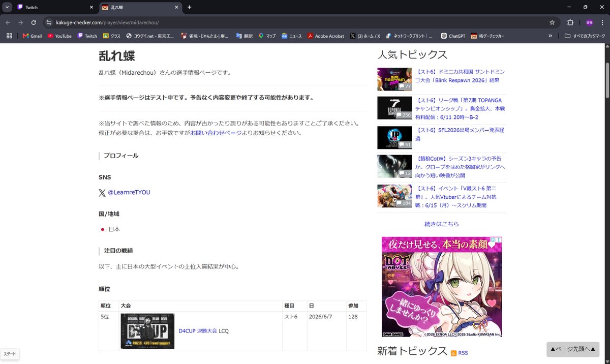Close the 乱れ蝶 browser tab
This screenshot has width=610, height=364.
coord(176,8)
